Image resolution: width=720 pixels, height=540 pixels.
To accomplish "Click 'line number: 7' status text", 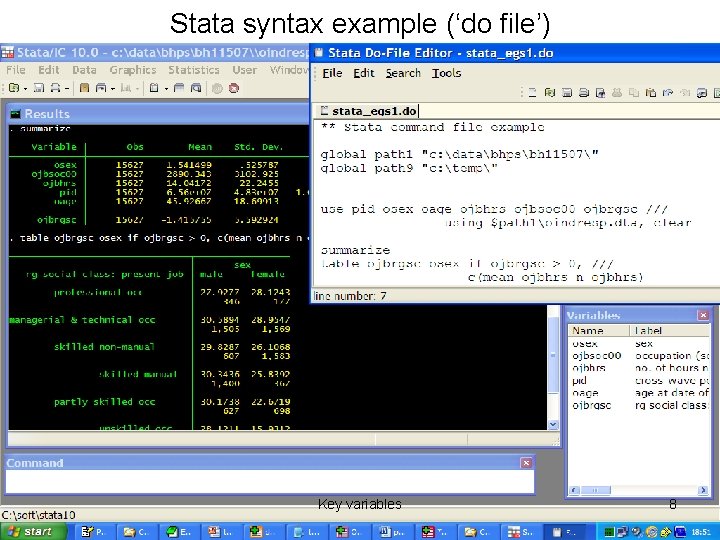I will pos(349,296).
